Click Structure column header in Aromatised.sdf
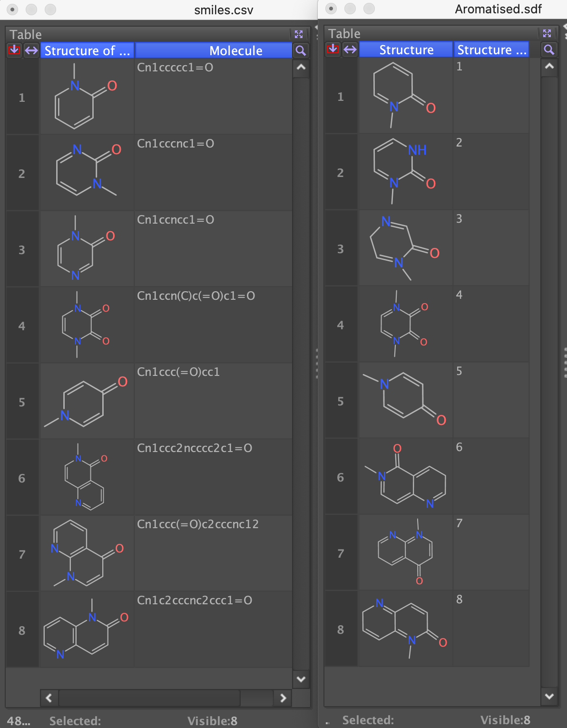 pyautogui.click(x=406, y=49)
